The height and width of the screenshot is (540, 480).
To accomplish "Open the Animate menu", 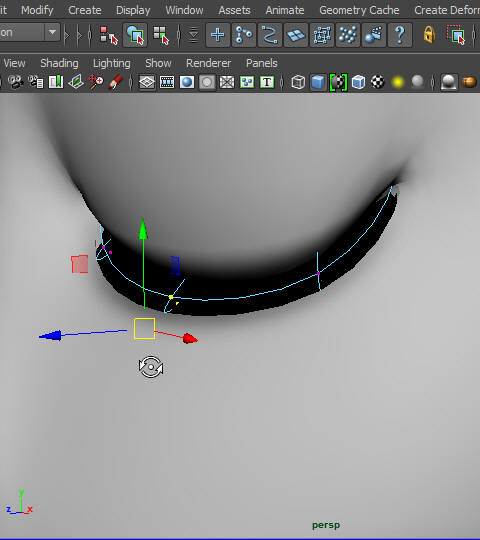I will point(285,10).
